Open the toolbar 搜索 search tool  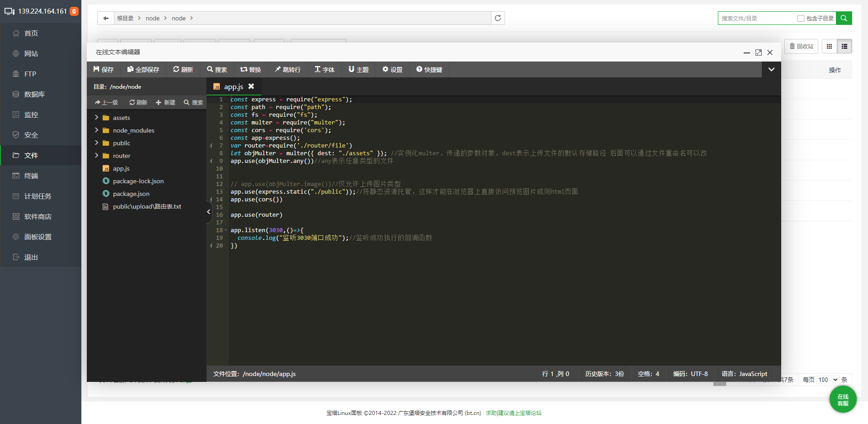pos(217,69)
